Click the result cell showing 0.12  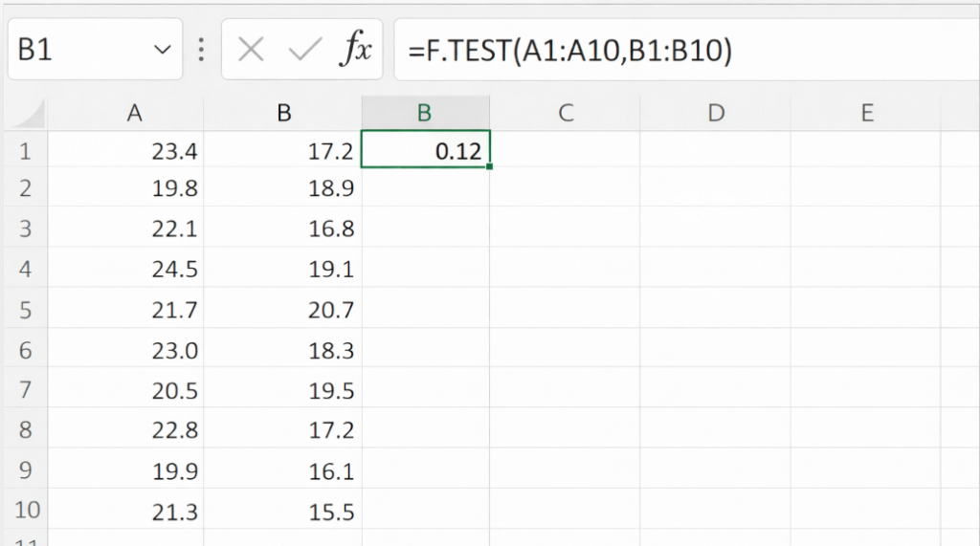(426, 150)
